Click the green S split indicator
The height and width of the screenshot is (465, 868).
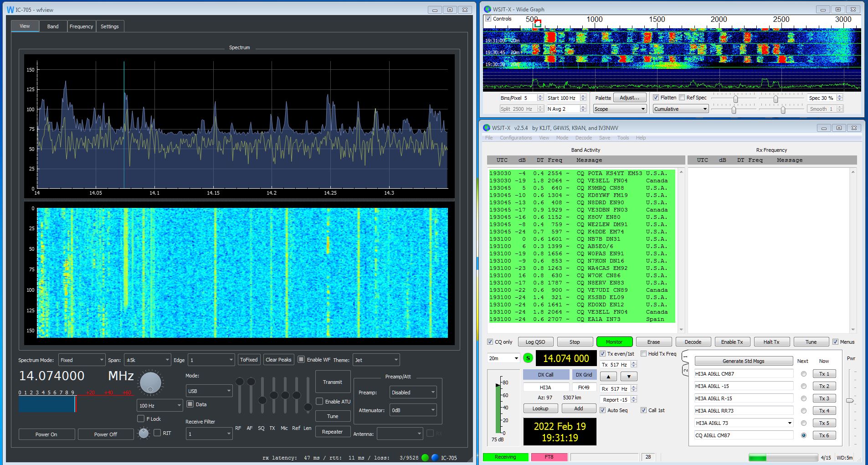tap(528, 358)
